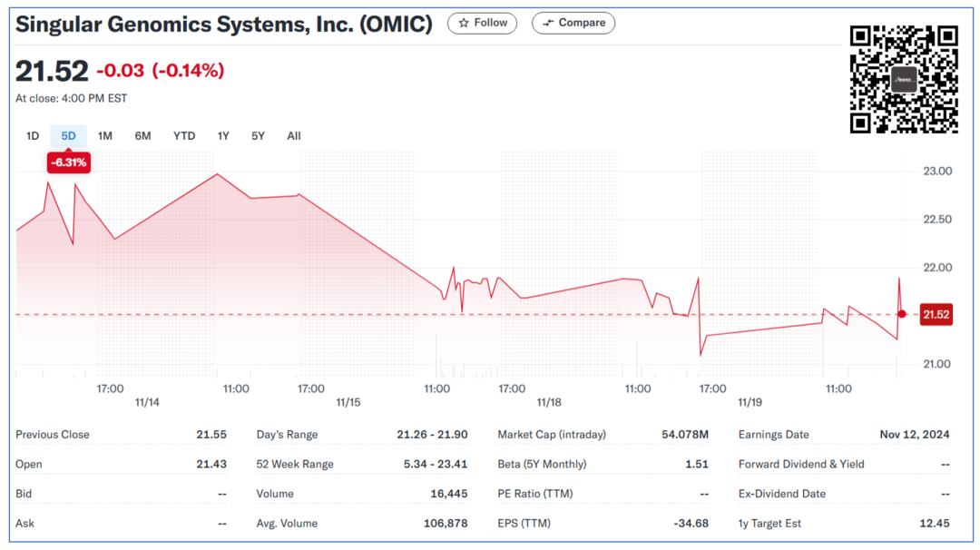The height and width of the screenshot is (550, 980).
Task: Click the 21.52 current price label on axis
Action: coord(936,315)
